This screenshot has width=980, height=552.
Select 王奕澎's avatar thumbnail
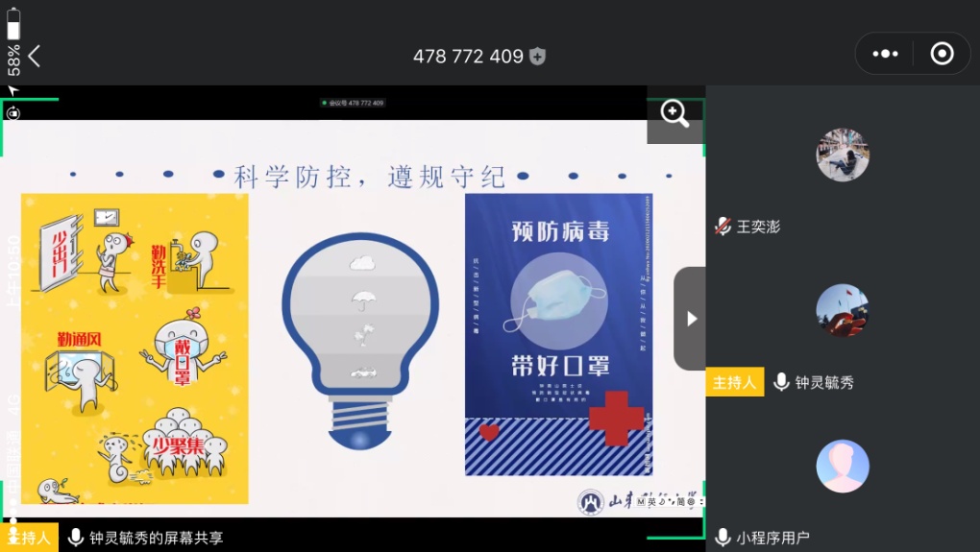[842, 155]
